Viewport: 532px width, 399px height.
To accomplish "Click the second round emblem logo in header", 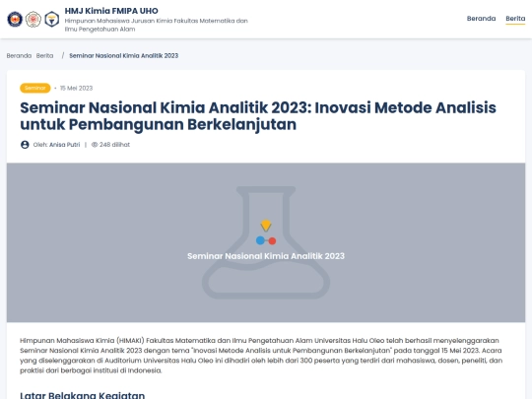I will 33,19.
